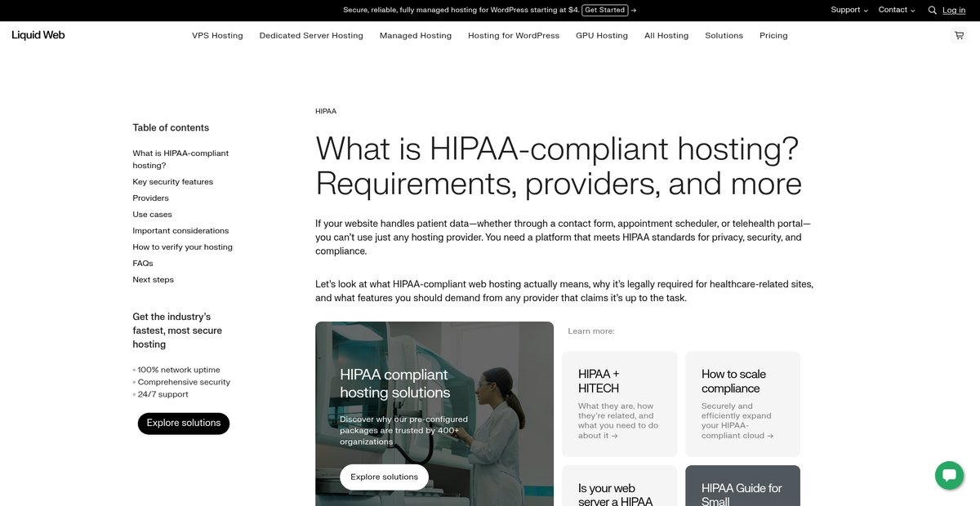Click the 'Learn more:' label
Image resolution: width=980 pixels, height=506 pixels.
[591, 331]
